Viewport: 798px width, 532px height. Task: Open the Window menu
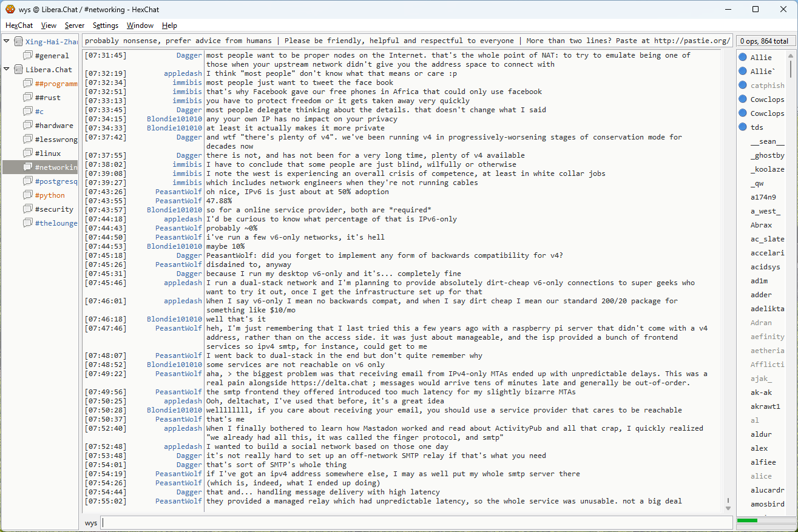click(x=140, y=25)
